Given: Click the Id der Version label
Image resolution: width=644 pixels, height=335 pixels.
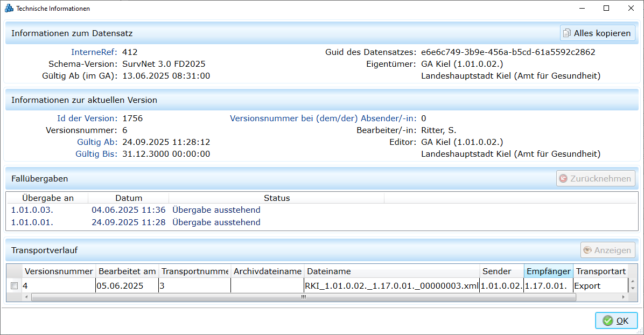Looking at the screenshot, I should tap(86, 118).
